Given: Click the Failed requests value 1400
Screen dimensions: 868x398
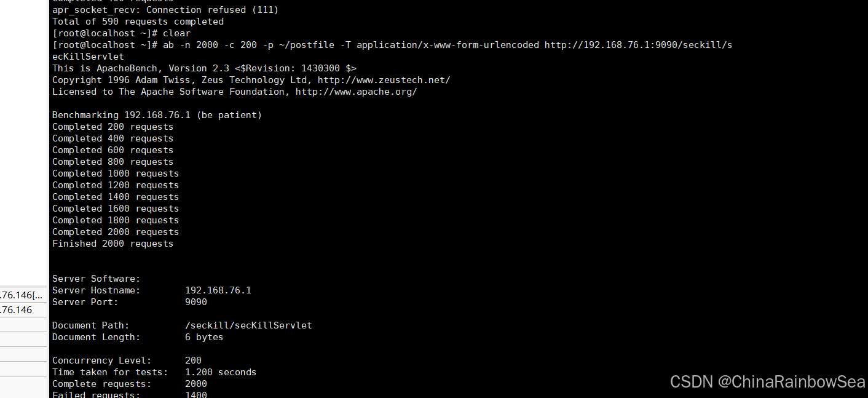Looking at the screenshot, I should click(x=196, y=394).
